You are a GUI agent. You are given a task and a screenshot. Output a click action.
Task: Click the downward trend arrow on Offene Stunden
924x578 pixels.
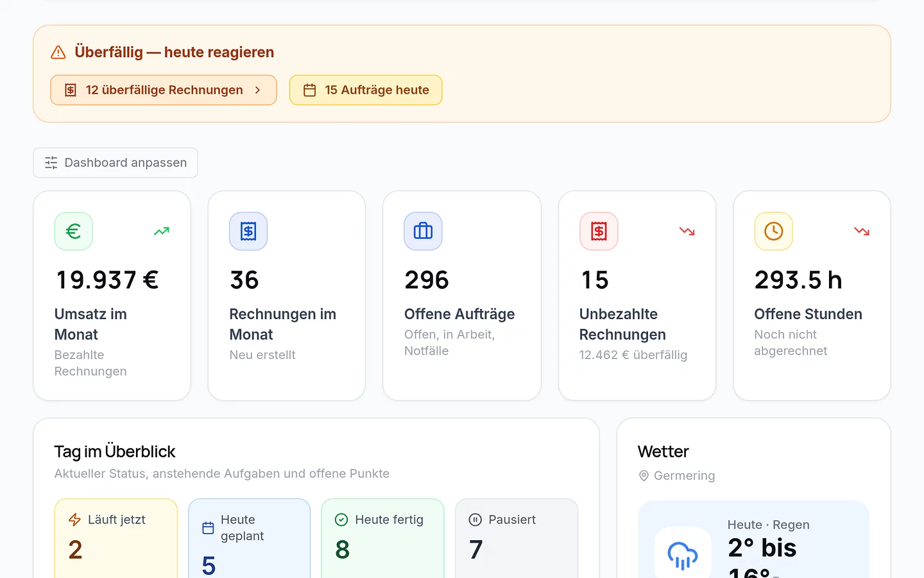tap(862, 231)
